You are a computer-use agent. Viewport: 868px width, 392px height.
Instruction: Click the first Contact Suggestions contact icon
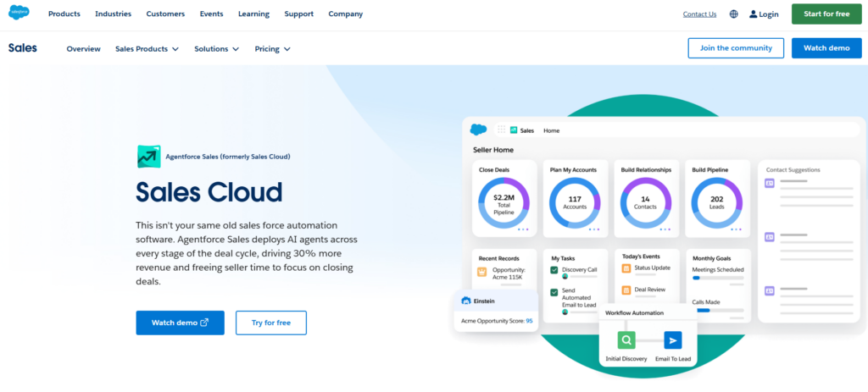[x=770, y=183]
